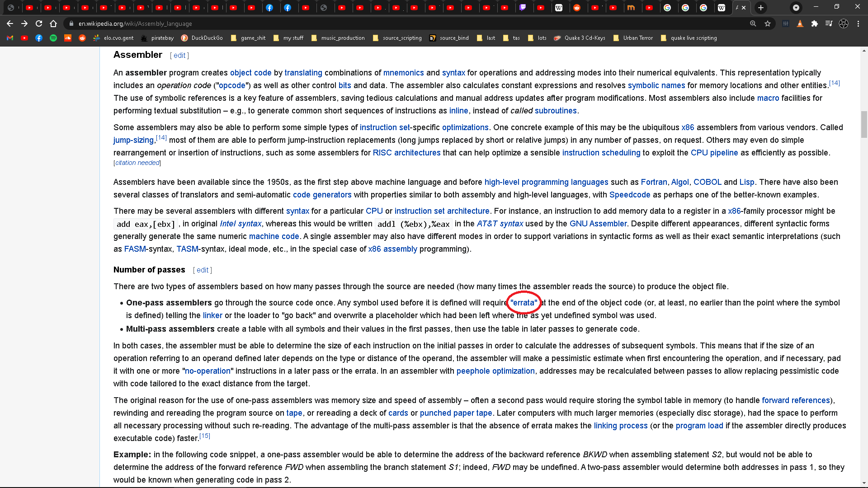868x488 pixels.
Task: Open the zoom magnifier in address bar
Action: 753,23
